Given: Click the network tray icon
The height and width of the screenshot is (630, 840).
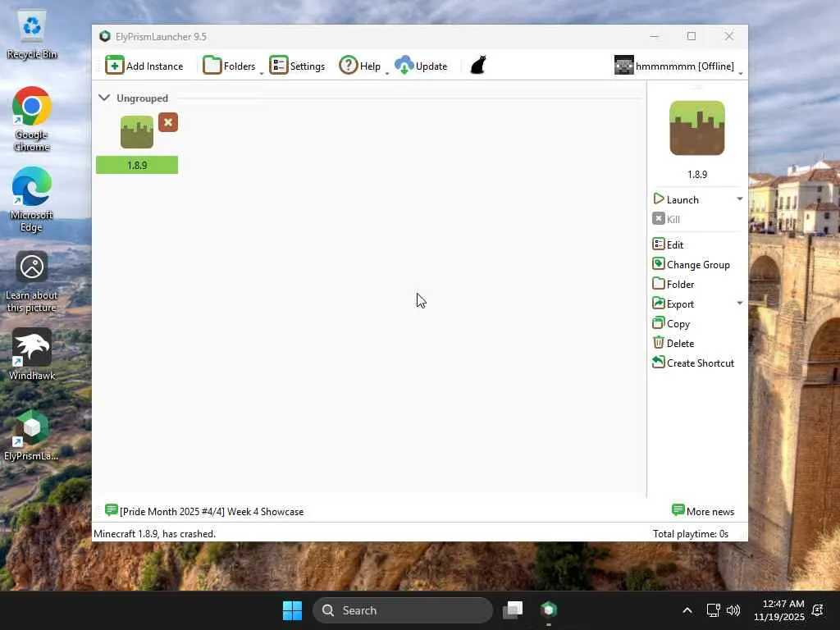Looking at the screenshot, I should pyautogui.click(x=713, y=610).
